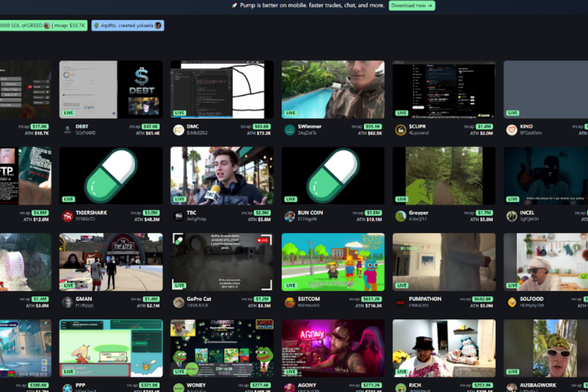This screenshot has width=588, height=392.
Task: Click the SWimmer name label
Action: (x=310, y=126)
